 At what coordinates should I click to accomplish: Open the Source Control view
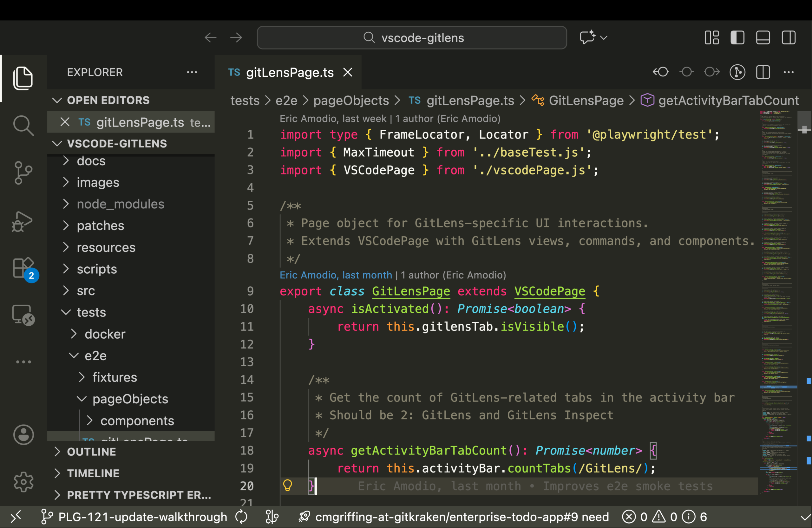[x=23, y=173]
